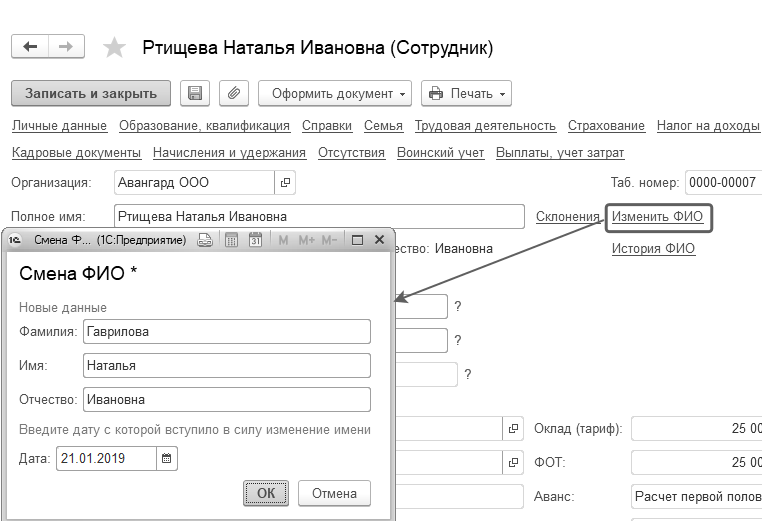Open История ФИО link
This screenshot has height=523, width=763.
654,249
